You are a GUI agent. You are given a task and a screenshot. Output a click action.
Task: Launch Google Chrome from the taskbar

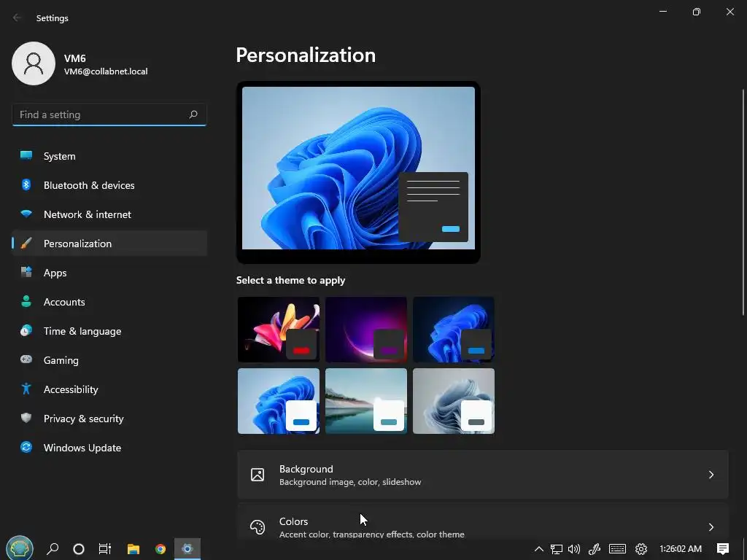click(160, 549)
